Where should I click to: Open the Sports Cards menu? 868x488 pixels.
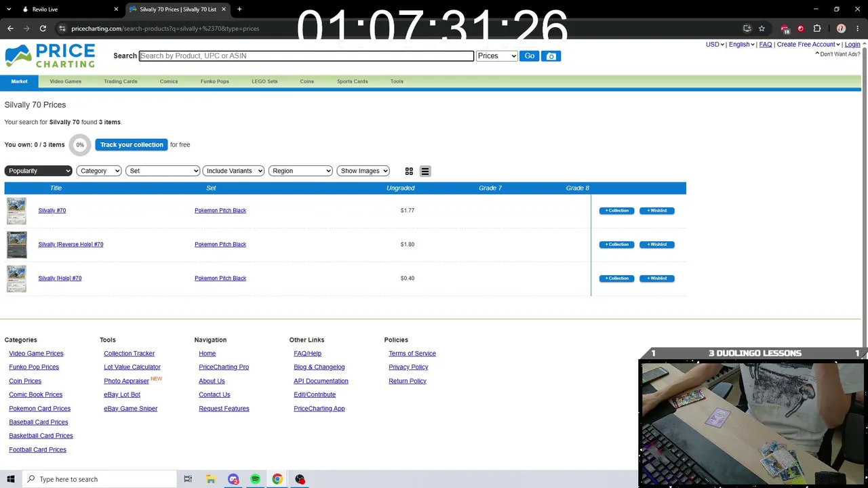pos(353,81)
